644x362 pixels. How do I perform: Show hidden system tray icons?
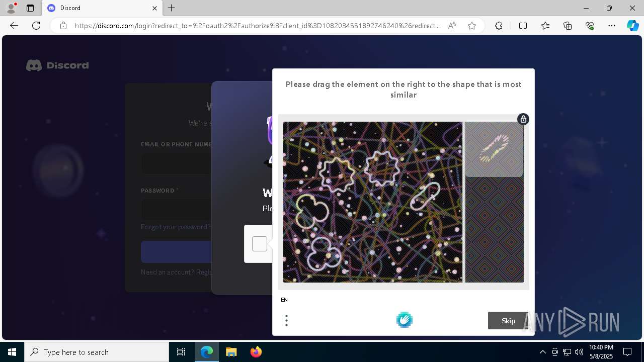542,352
